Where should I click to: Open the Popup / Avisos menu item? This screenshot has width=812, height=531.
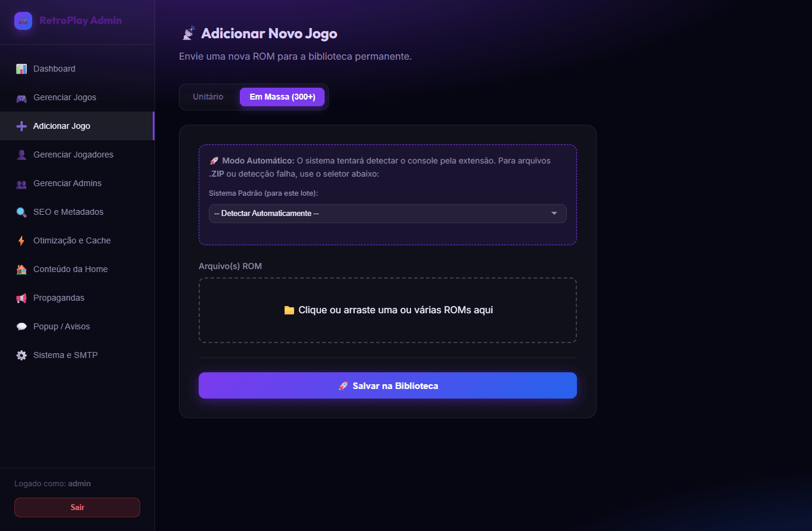point(61,326)
